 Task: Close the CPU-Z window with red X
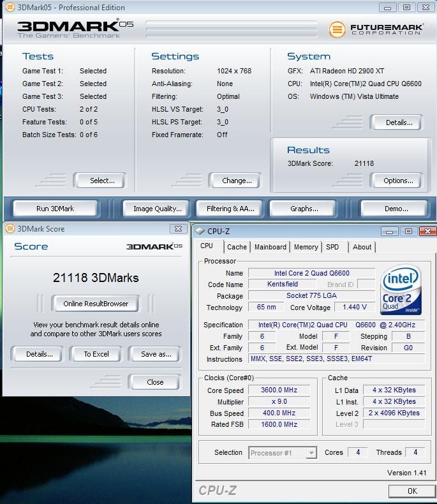[427, 232]
